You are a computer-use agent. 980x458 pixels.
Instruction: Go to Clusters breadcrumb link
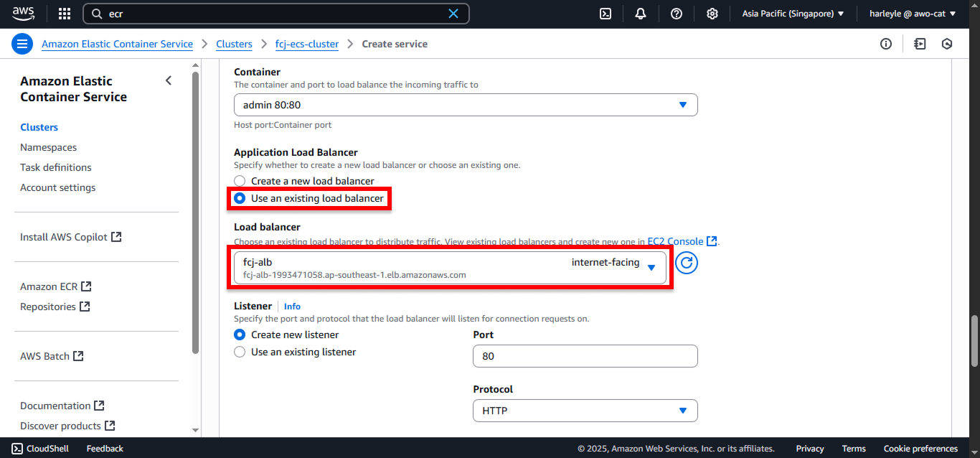click(234, 44)
